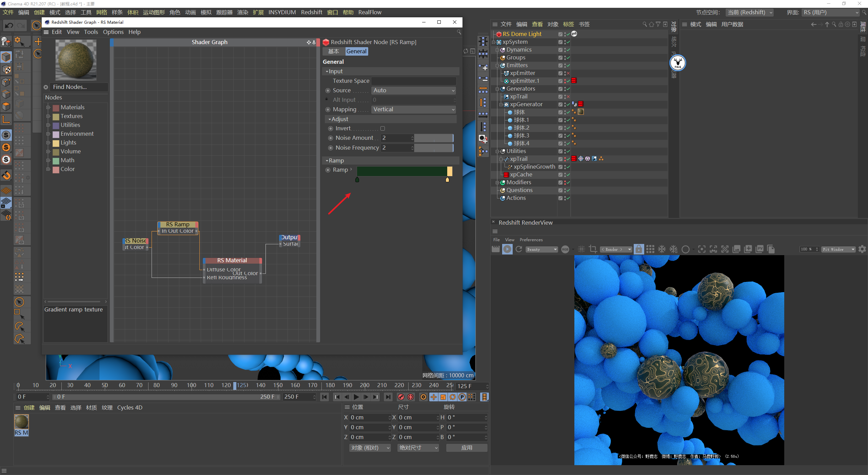Click the add snapshot plus icon in RenderView
This screenshot has width=868, height=475.
tap(748, 249)
